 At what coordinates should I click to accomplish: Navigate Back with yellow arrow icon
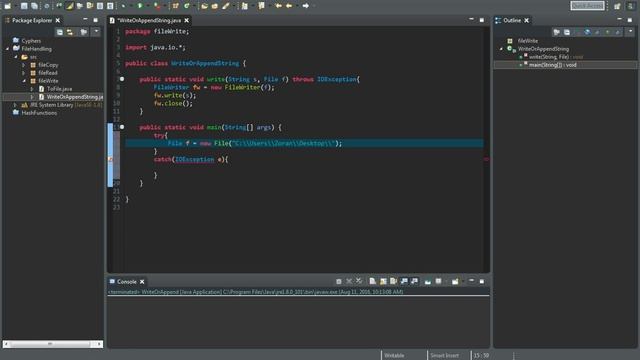point(289,6)
